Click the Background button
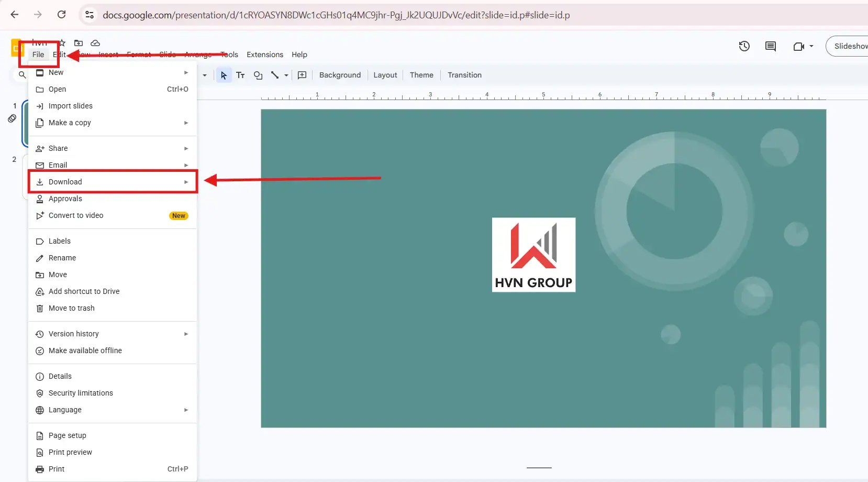 pos(340,75)
